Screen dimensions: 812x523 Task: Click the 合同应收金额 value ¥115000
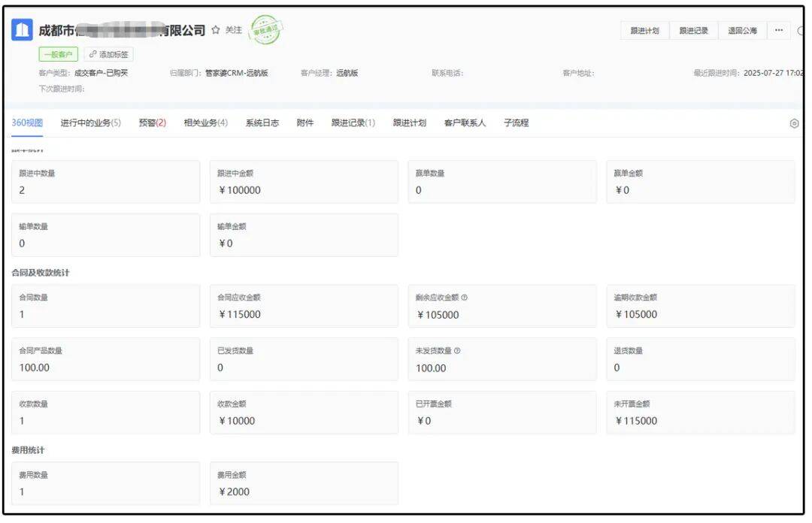[x=239, y=314]
